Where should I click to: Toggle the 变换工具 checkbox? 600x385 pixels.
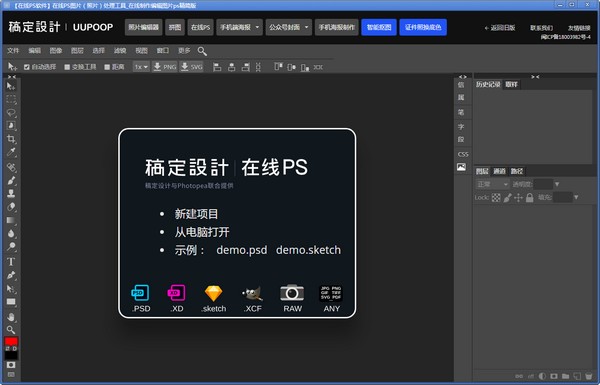pos(67,67)
